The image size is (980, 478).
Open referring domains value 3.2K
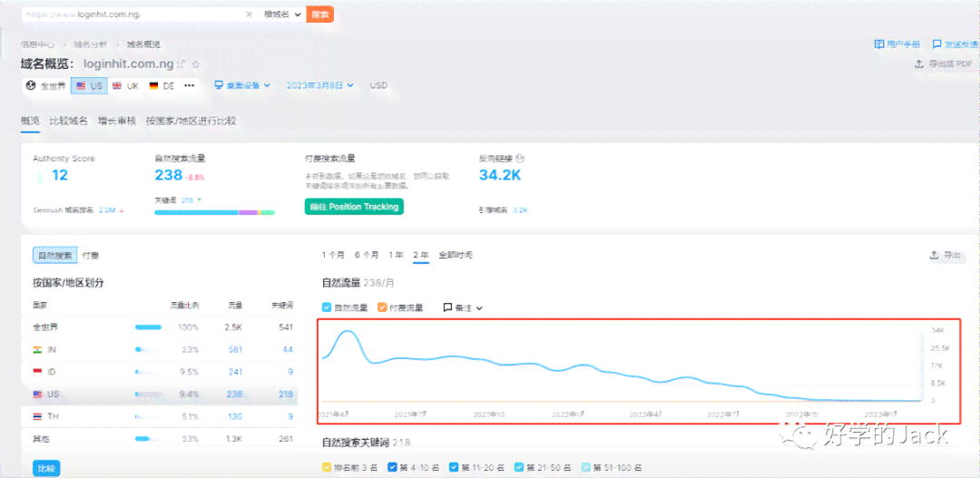(521, 210)
